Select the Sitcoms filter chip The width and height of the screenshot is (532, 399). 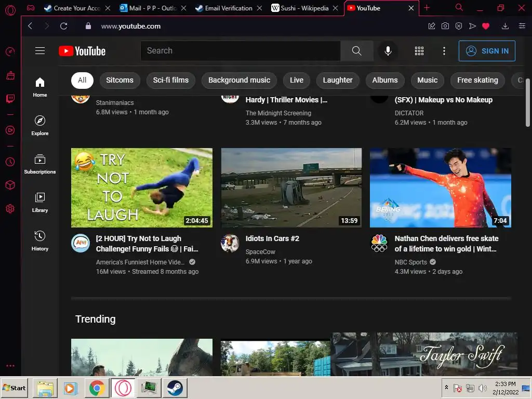coord(120,81)
